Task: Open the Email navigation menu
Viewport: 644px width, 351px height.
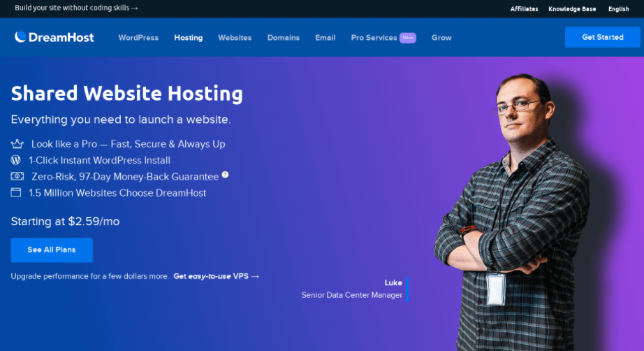Action: 325,37
